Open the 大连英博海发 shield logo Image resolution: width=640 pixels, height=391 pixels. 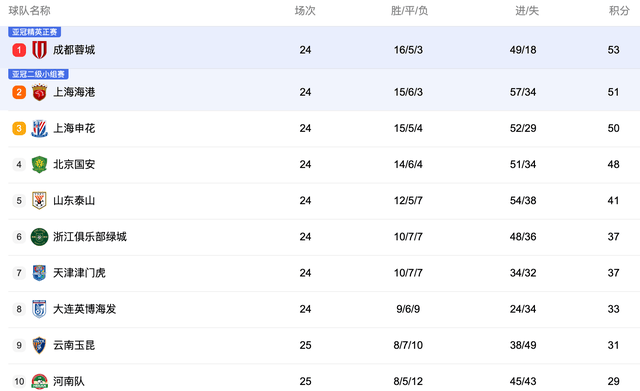point(39,309)
